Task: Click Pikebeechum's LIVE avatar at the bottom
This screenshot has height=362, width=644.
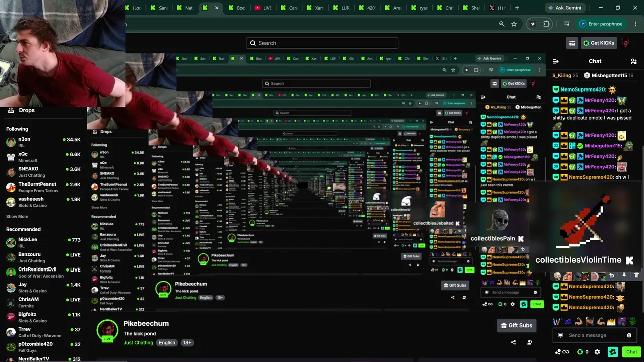Action: point(107,330)
